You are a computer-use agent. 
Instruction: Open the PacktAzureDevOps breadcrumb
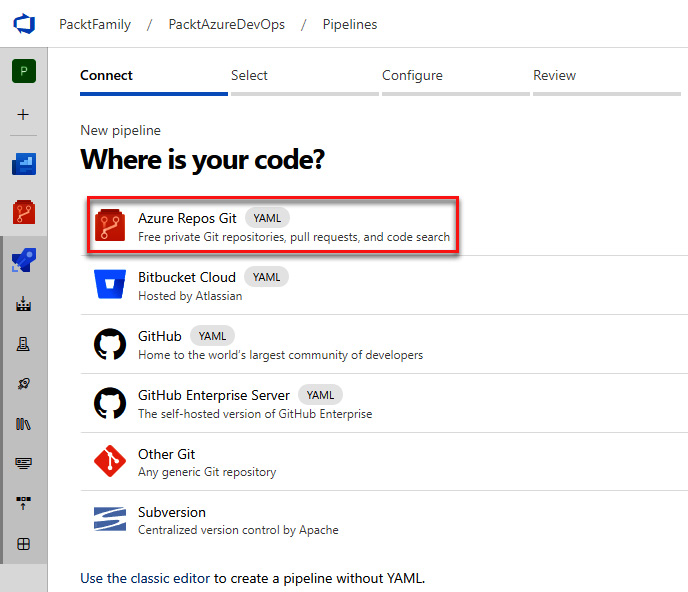click(x=226, y=24)
